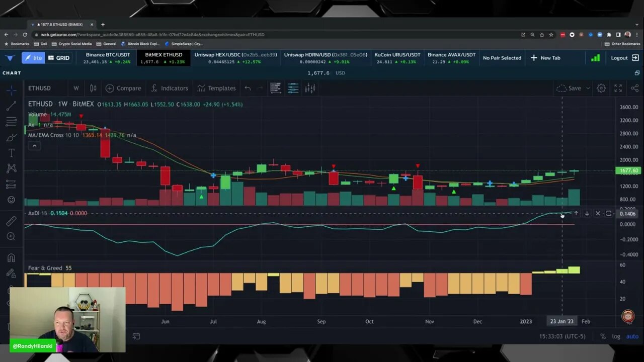Change the W weekly timeframe interval
The image size is (644, 362).
click(76, 88)
